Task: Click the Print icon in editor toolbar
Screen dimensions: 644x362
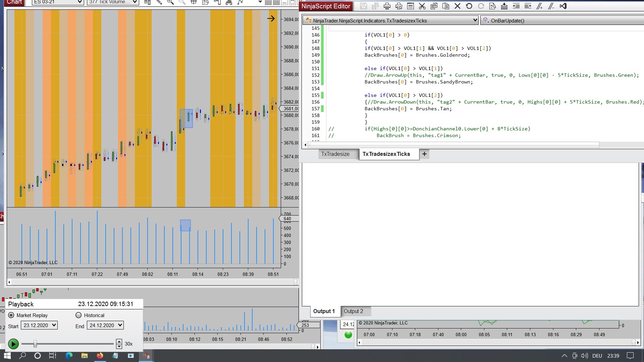Action: tap(387, 6)
